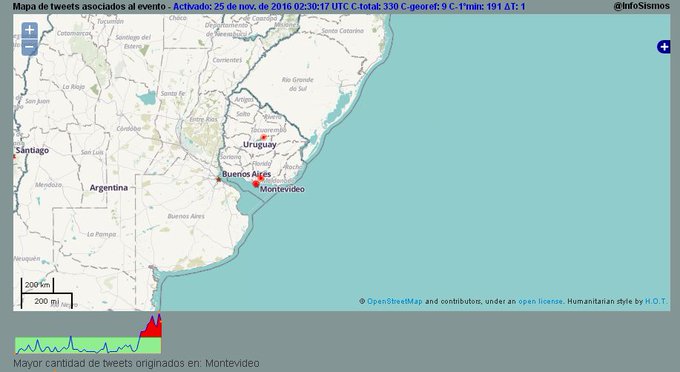Viewport: 680px width, 372px height.
Task: Click the Buenos Aires city label in bold
Action: coord(246,174)
